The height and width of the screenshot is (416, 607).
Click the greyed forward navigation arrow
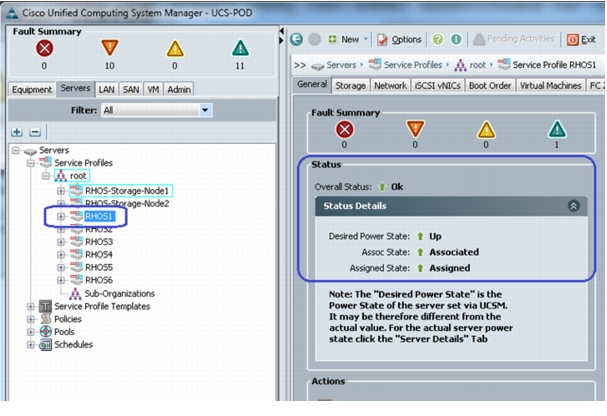point(314,39)
